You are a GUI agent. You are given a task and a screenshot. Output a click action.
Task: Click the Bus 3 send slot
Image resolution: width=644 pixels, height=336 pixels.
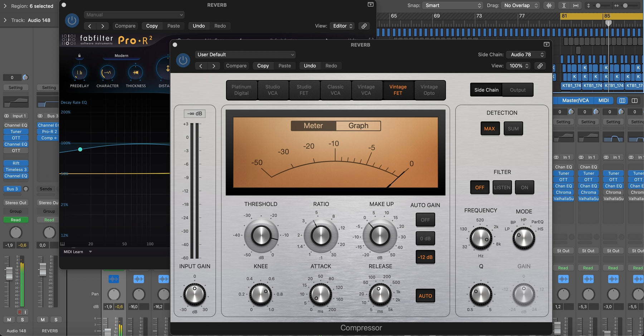pyautogui.click(x=13, y=189)
